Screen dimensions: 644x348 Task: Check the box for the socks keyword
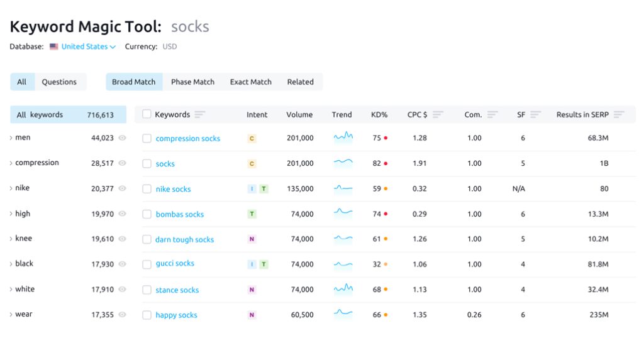click(x=147, y=164)
